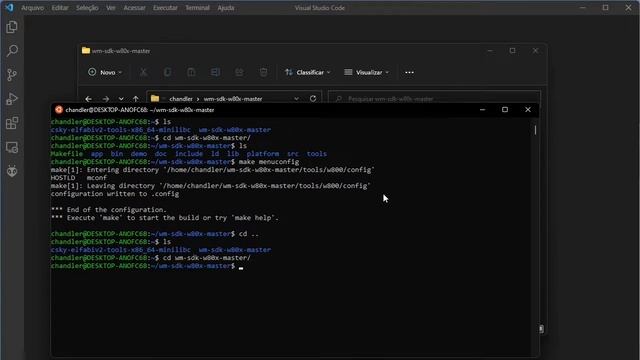Screen dimensions: 640x360
Task: Open the Extensions view
Action: [x=12, y=123]
